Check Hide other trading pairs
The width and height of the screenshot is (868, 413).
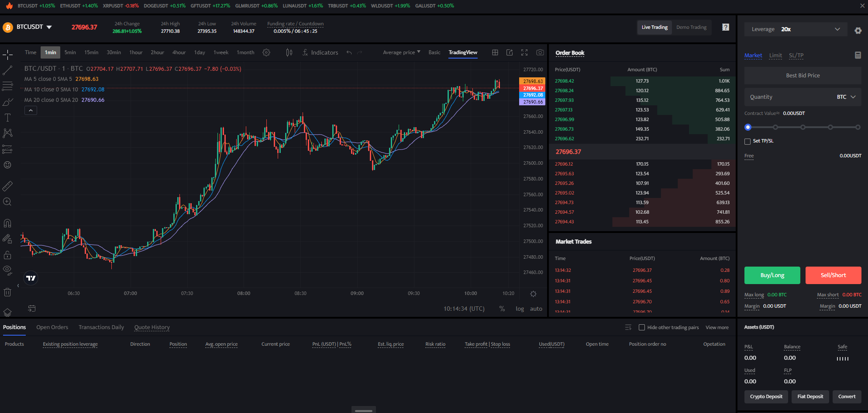pyautogui.click(x=642, y=327)
